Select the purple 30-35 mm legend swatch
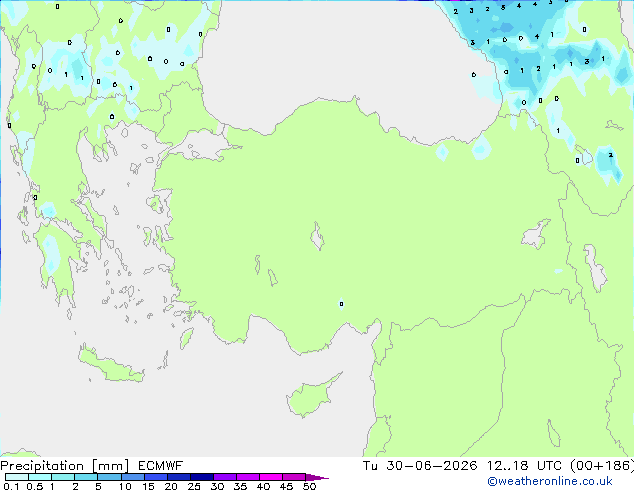The image size is (634, 490). [x=224, y=477]
